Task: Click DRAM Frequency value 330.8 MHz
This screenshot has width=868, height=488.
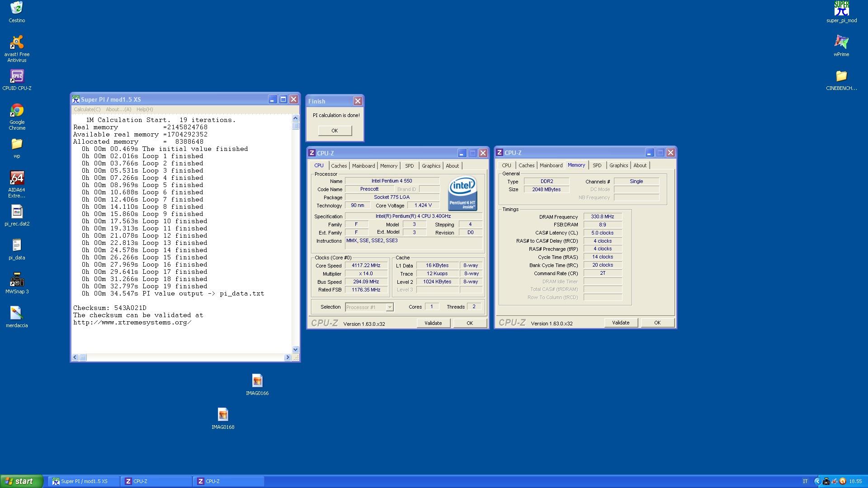Action: pos(603,217)
